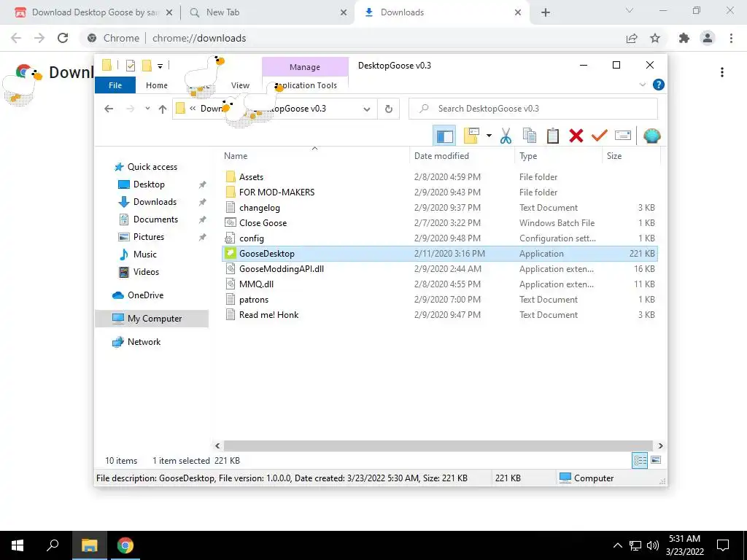Open Quick access in navigation pane

152,167
